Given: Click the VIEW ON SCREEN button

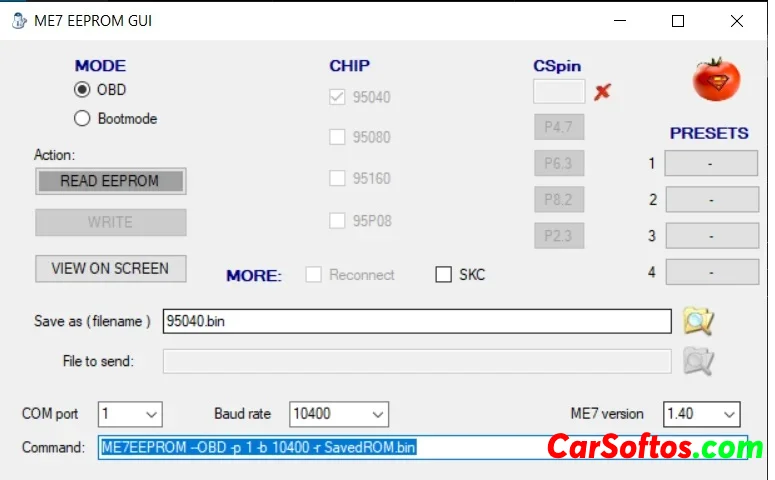Looking at the screenshot, I should pos(110,268).
